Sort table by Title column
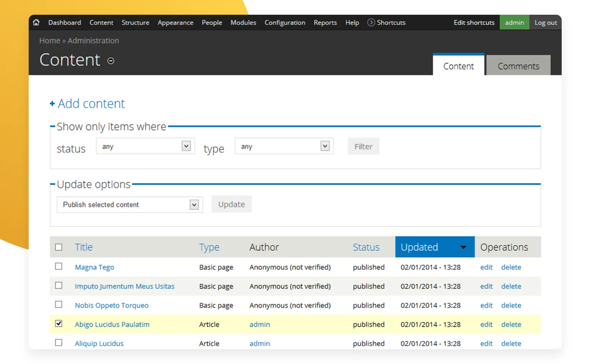Image resolution: width=590 pixels, height=364 pixels. point(84,247)
